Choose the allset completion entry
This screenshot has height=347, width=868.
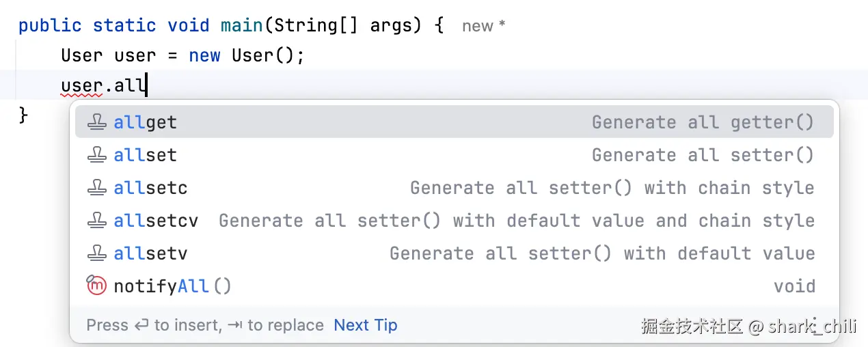(454, 155)
